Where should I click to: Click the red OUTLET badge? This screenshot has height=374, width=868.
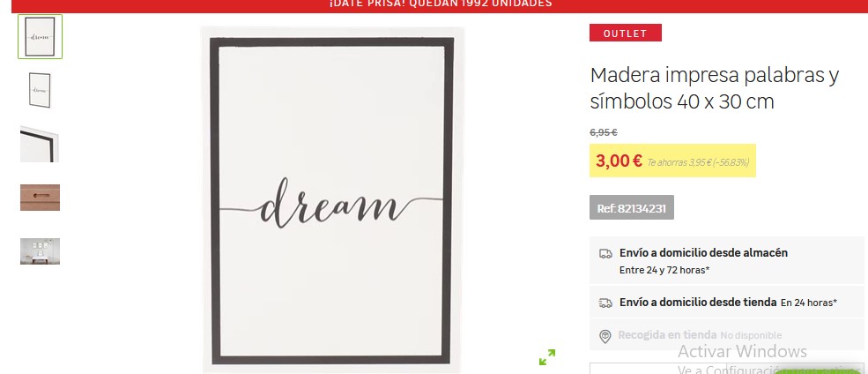click(625, 34)
